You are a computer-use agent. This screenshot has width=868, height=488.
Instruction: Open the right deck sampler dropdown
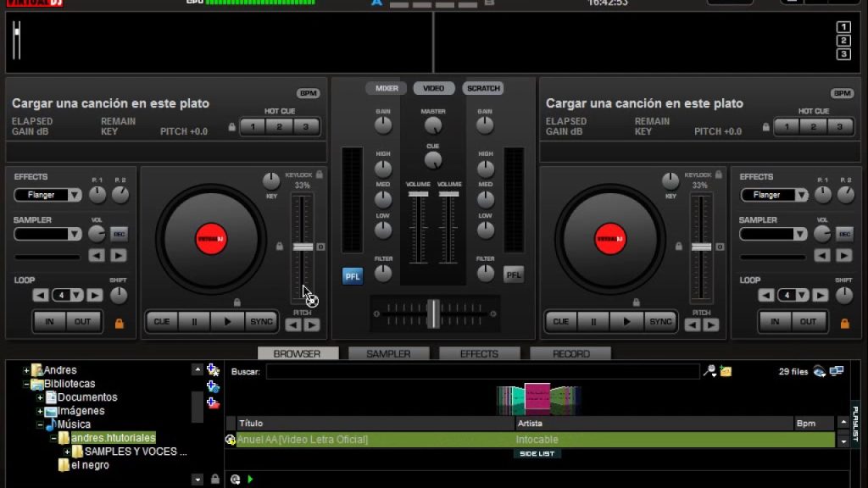click(x=800, y=234)
